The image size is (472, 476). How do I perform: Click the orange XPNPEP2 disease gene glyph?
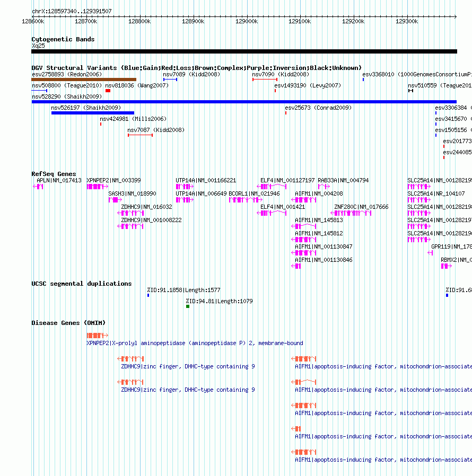point(98,336)
